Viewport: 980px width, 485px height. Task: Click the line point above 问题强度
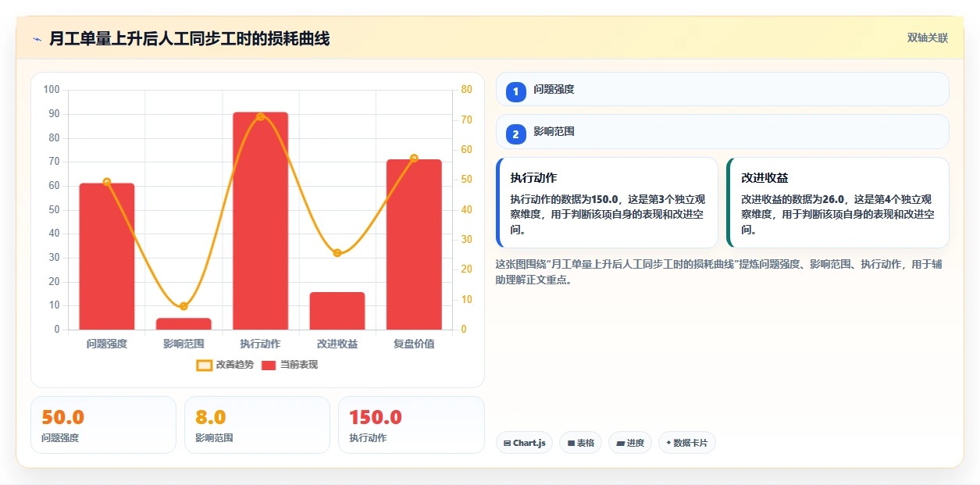[x=107, y=182]
